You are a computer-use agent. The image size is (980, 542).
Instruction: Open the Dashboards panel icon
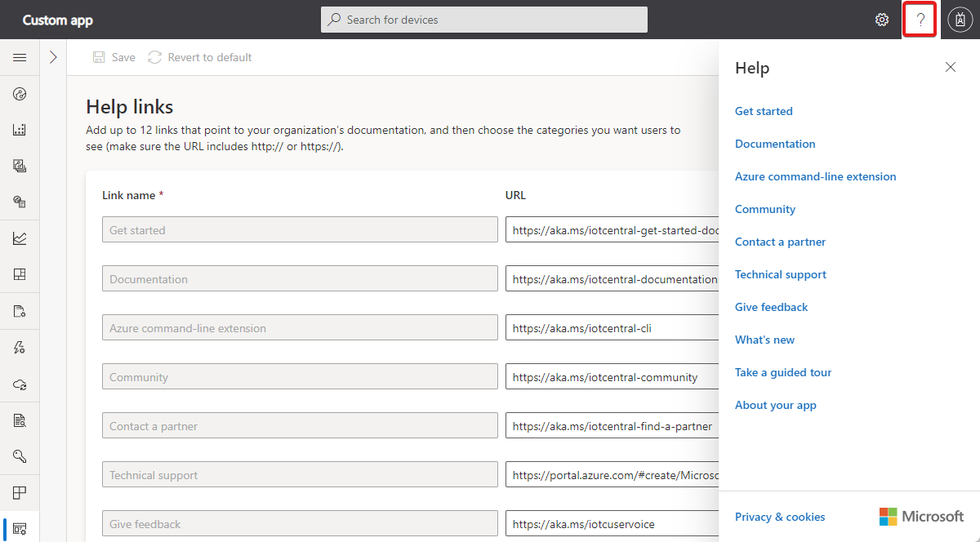click(x=20, y=274)
